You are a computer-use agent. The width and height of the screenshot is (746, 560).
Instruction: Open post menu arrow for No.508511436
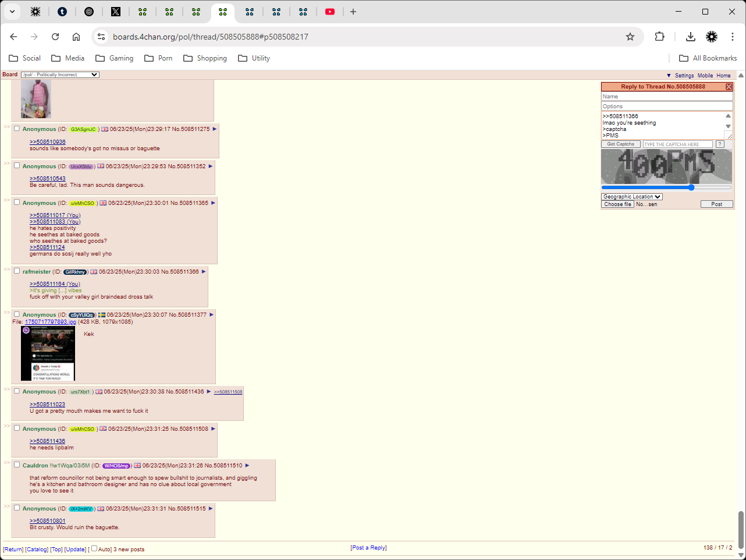(209, 392)
